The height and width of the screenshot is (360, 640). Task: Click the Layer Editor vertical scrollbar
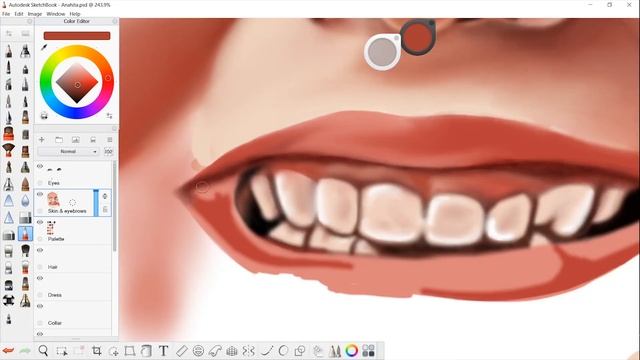114,206
